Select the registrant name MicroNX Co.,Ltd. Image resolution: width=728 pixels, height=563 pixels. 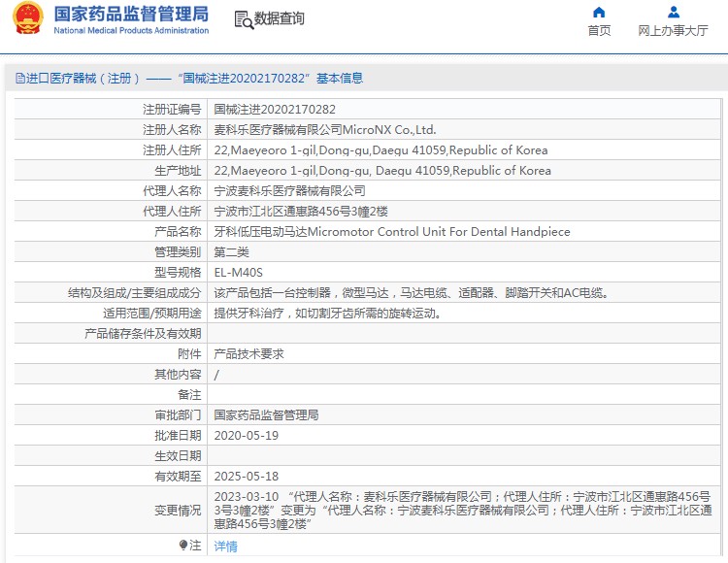click(x=389, y=130)
